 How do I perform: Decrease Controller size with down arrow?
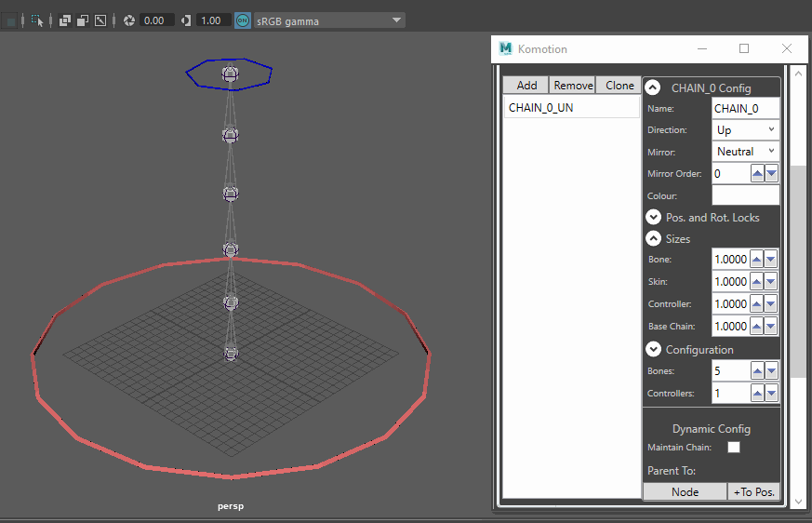coord(770,303)
